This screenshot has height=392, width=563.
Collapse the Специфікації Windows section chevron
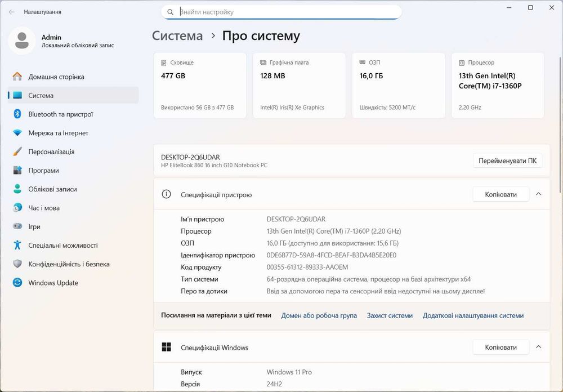(x=538, y=348)
